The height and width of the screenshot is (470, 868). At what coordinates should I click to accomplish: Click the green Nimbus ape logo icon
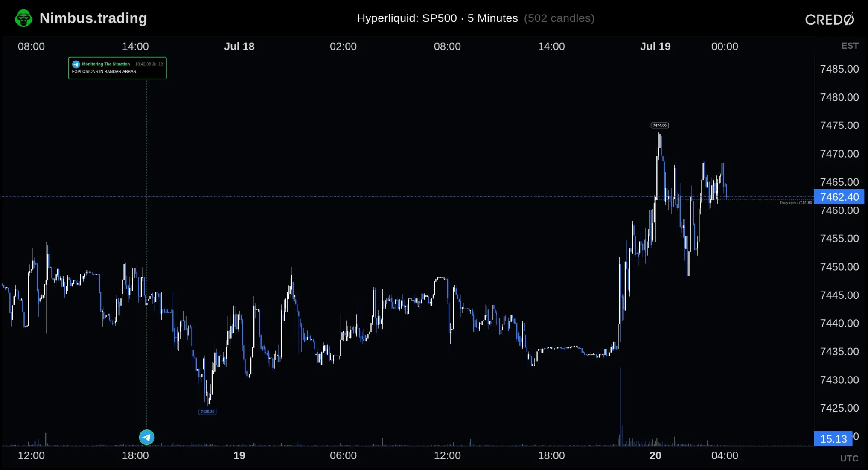[x=23, y=18]
